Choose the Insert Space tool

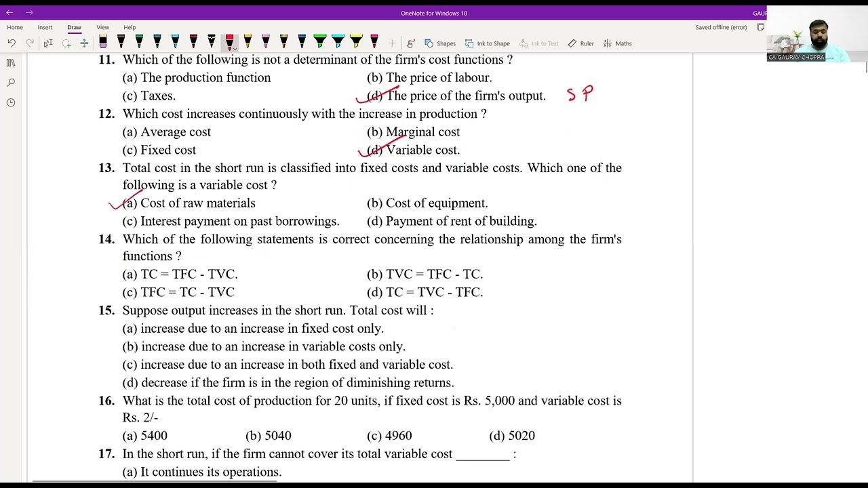click(84, 43)
